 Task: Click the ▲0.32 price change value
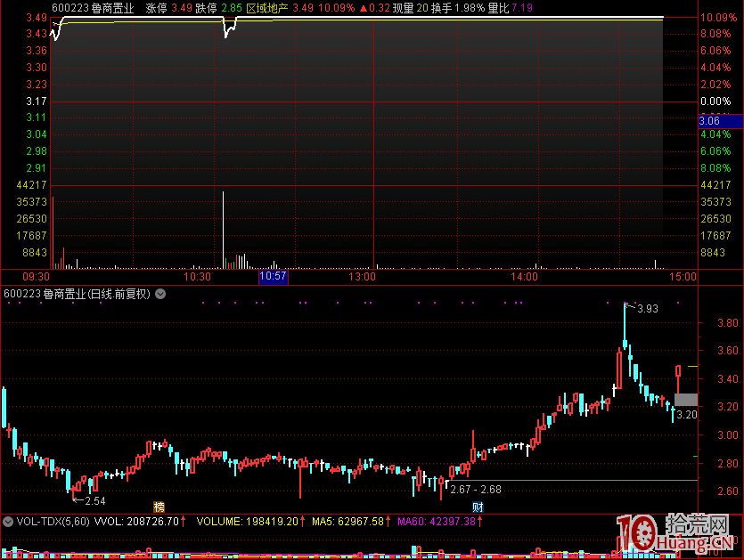[x=374, y=8]
